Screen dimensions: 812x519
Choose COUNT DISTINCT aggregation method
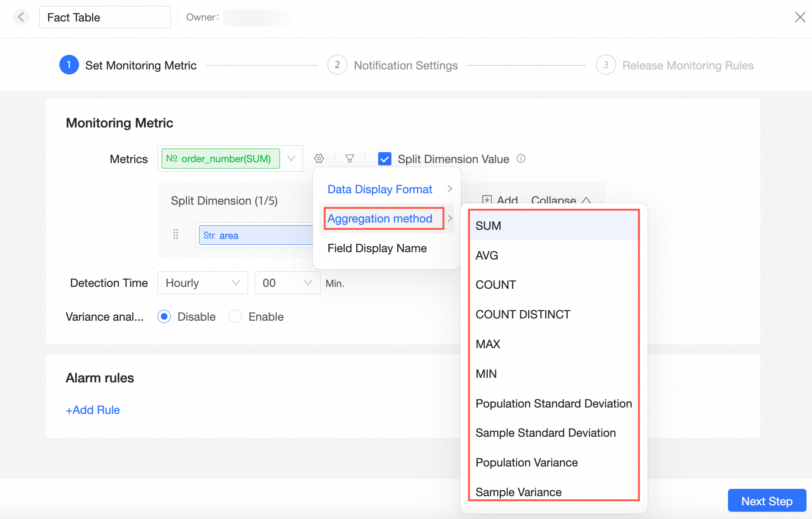523,314
